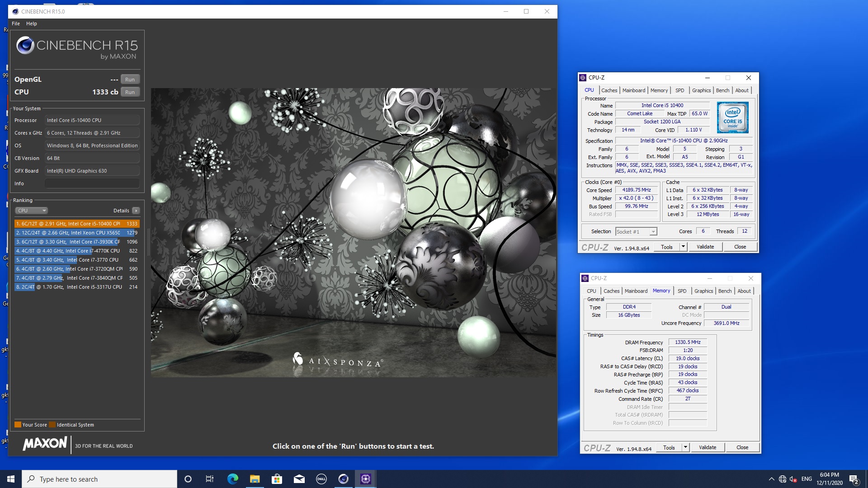868x488 pixels.
Task: Open network status globe icon in tray
Action: (x=783, y=479)
